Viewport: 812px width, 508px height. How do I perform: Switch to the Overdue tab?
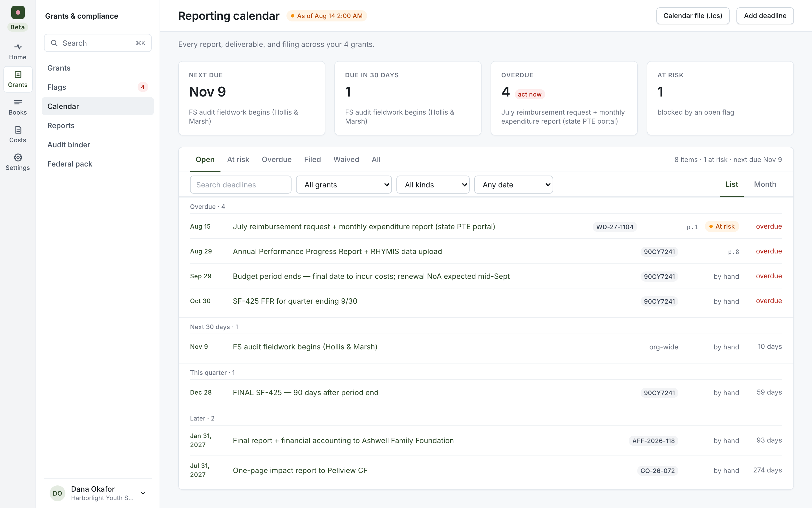(x=277, y=159)
